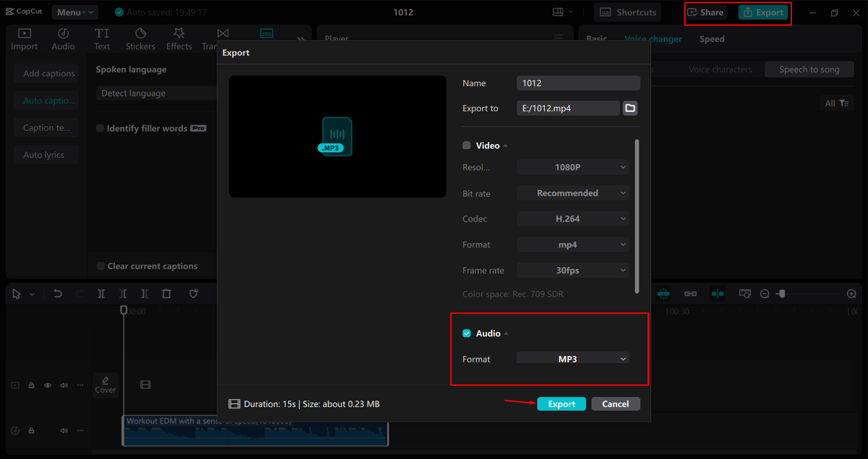Click the top-right Export button
The height and width of the screenshot is (459, 868).
pyautogui.click(x=763, y=12)
